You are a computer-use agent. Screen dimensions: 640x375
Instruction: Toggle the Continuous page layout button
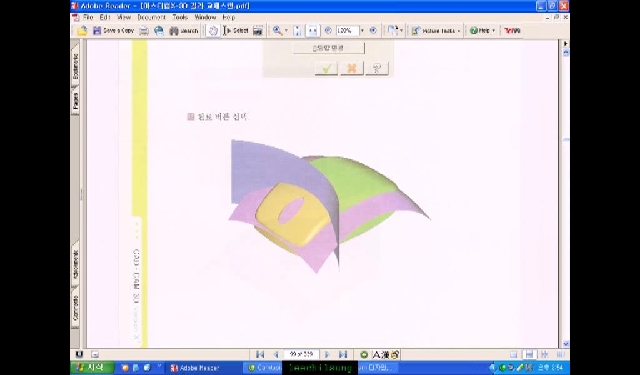(x=529, y=354)
